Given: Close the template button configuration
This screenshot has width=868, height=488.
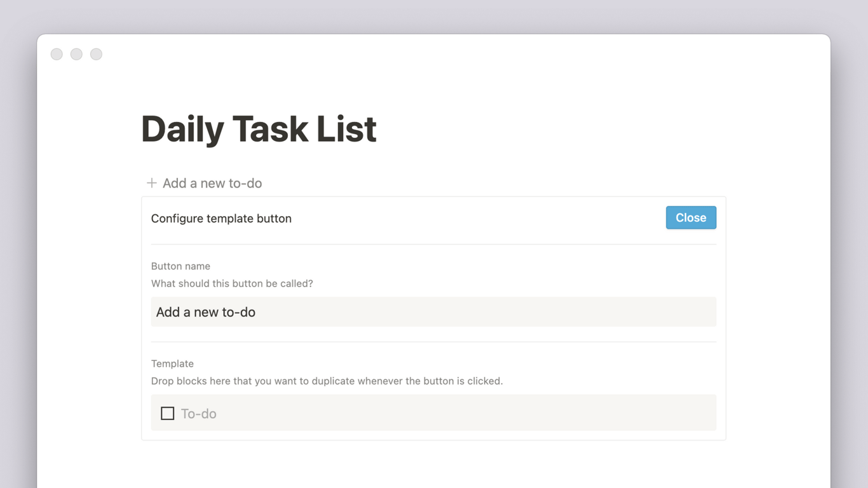Looking at the screenshot, I should click(691, 217).
